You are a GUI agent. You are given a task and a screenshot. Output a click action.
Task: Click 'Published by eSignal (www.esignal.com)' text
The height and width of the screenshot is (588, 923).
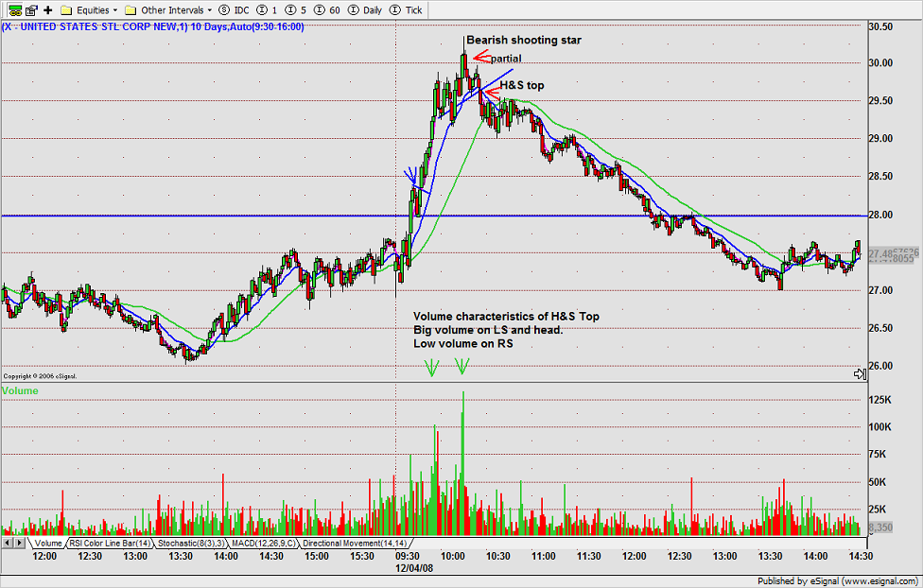coord(838,581)
